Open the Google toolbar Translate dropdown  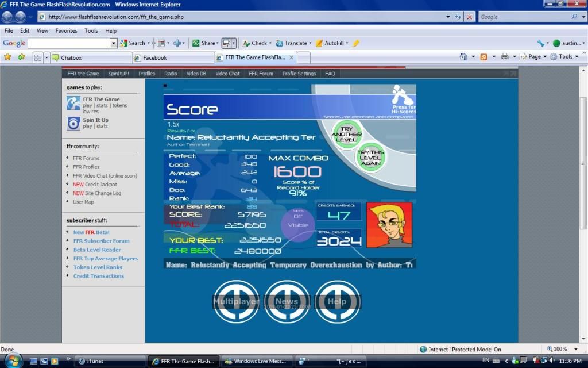[295, 43]
